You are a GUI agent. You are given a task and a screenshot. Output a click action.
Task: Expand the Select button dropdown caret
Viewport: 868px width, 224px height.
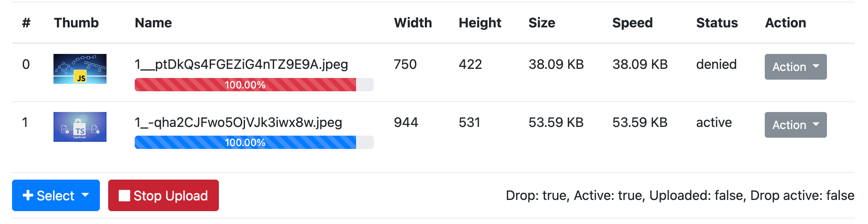point(85,195)
